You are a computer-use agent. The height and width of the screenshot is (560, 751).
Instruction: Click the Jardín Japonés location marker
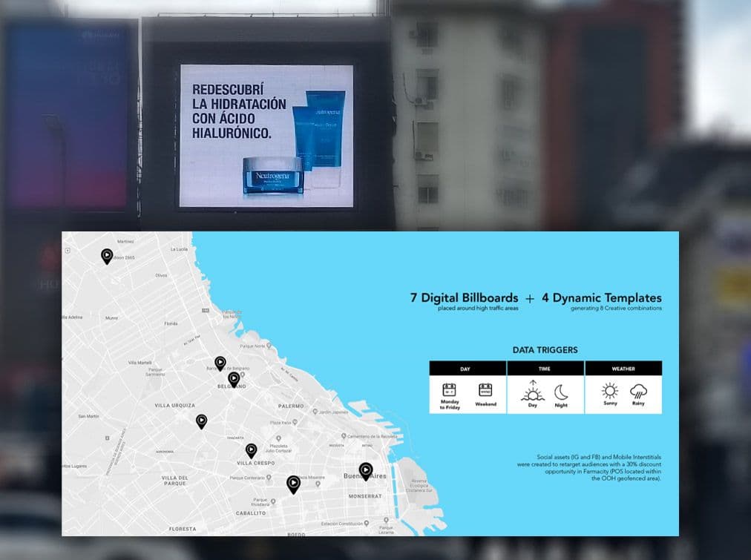[315, 412]
